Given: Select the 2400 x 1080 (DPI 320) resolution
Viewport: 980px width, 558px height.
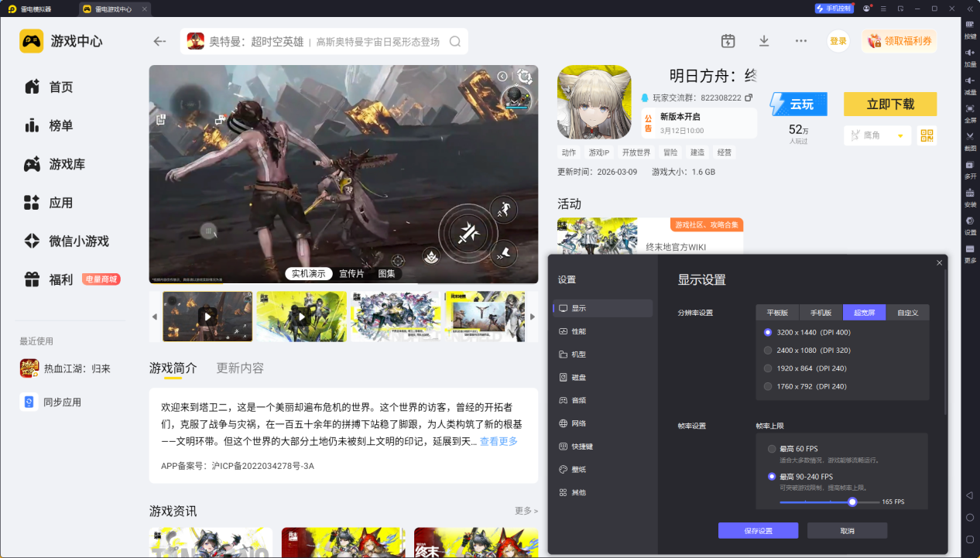Looking at the screenshot, I should point(768,350).
